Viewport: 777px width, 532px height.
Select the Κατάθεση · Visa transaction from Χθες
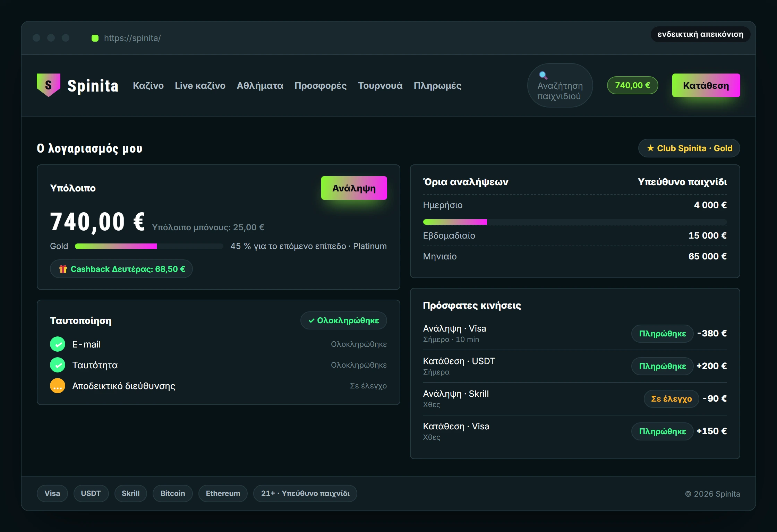point(575,431)
